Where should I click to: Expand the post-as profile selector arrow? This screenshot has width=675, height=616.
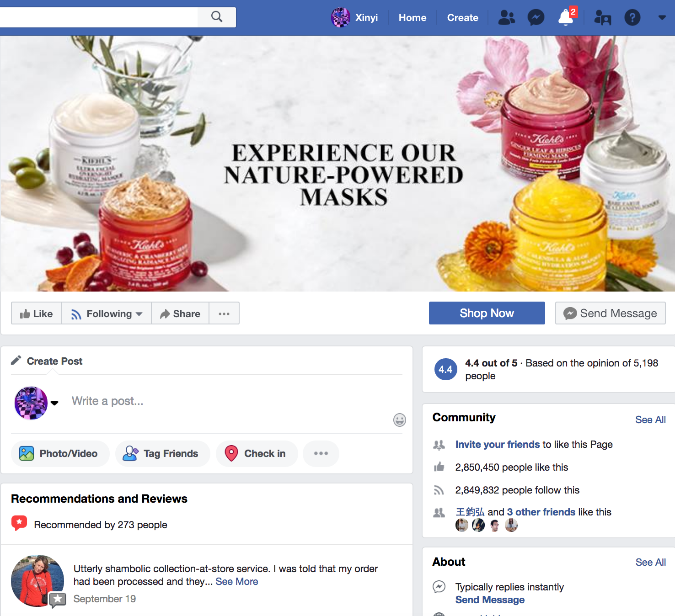coord(54,403)
